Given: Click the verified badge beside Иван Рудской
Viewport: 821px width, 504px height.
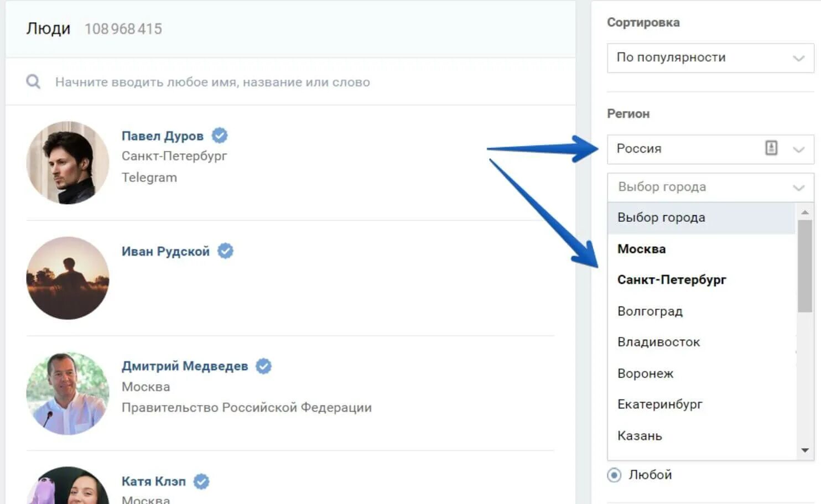Looking at the screenshot, I should (225, 251).
